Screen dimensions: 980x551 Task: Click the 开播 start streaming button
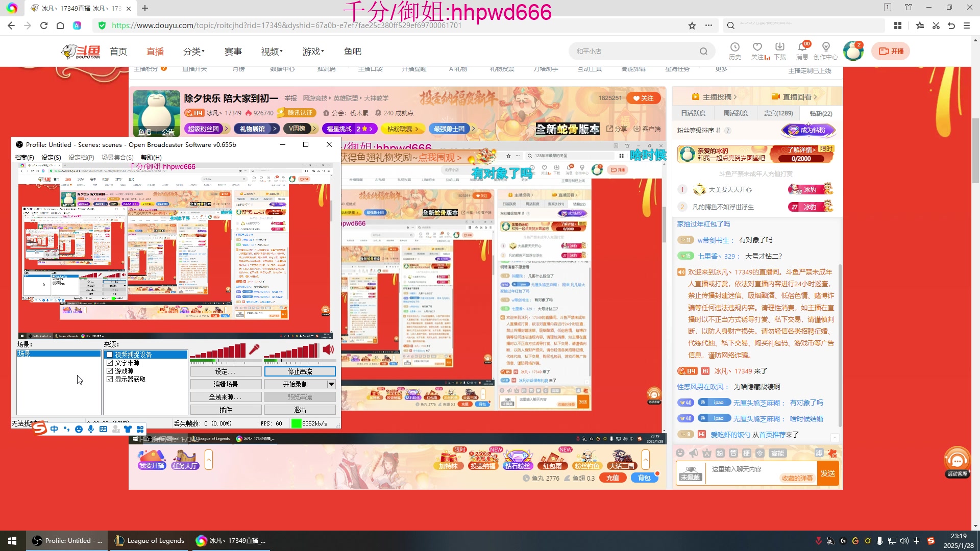tap(891, 51)
